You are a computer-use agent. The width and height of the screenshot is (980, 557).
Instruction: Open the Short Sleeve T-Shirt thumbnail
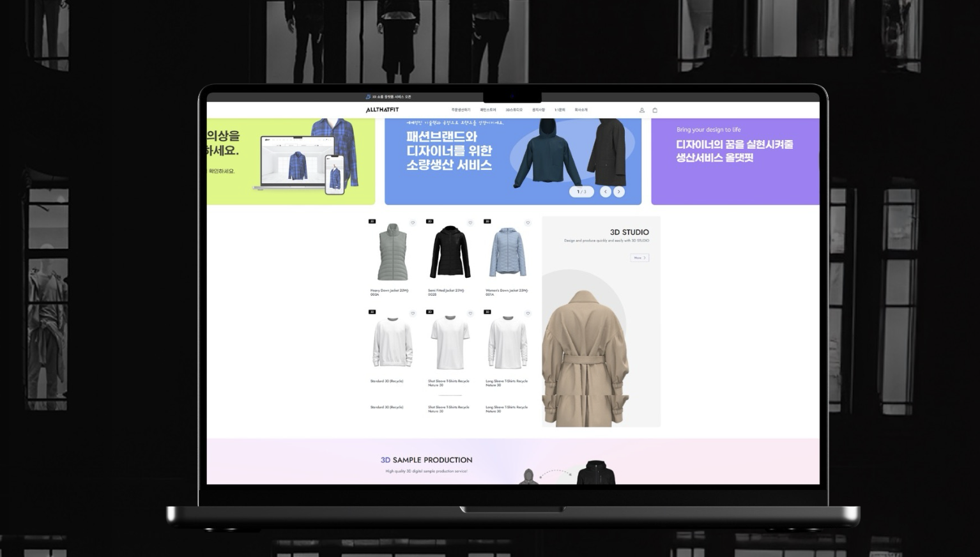(x=450, y=343)
